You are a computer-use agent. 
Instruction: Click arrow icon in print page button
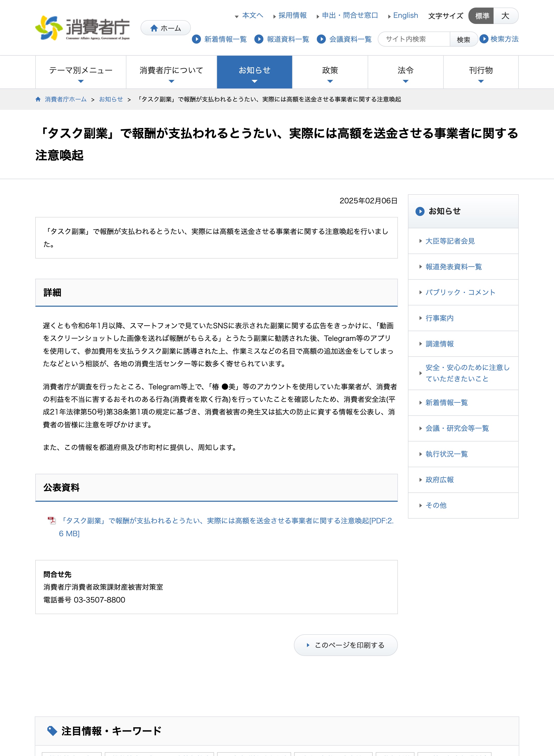tap(308, 645)
